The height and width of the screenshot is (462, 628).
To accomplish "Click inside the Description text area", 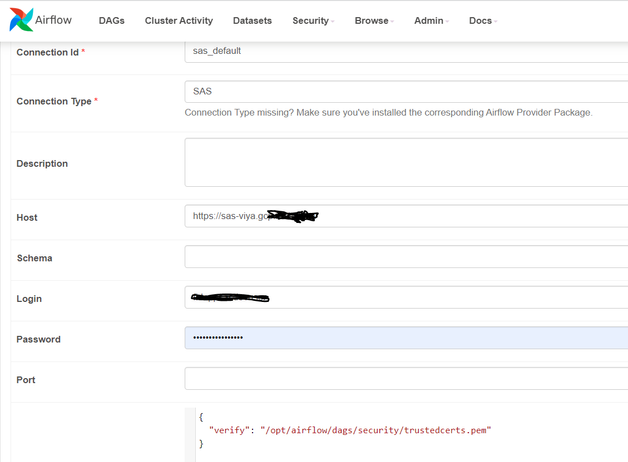I will point(405,162).
